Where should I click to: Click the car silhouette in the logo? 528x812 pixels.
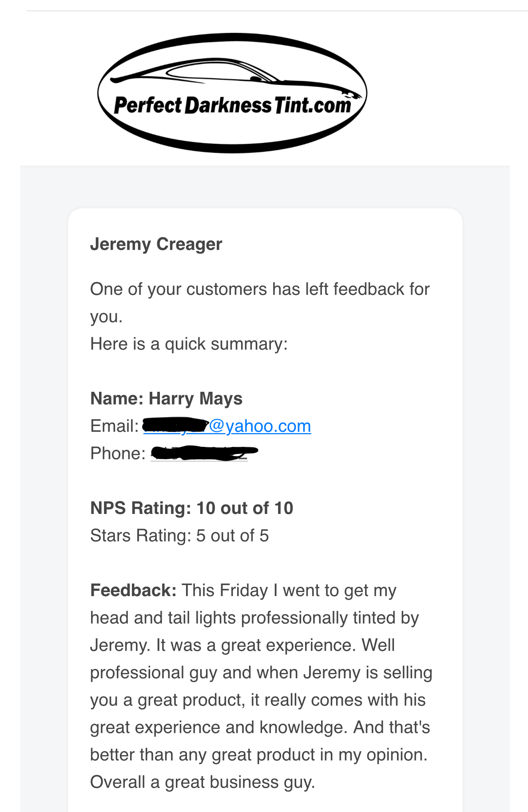(235, 76)
